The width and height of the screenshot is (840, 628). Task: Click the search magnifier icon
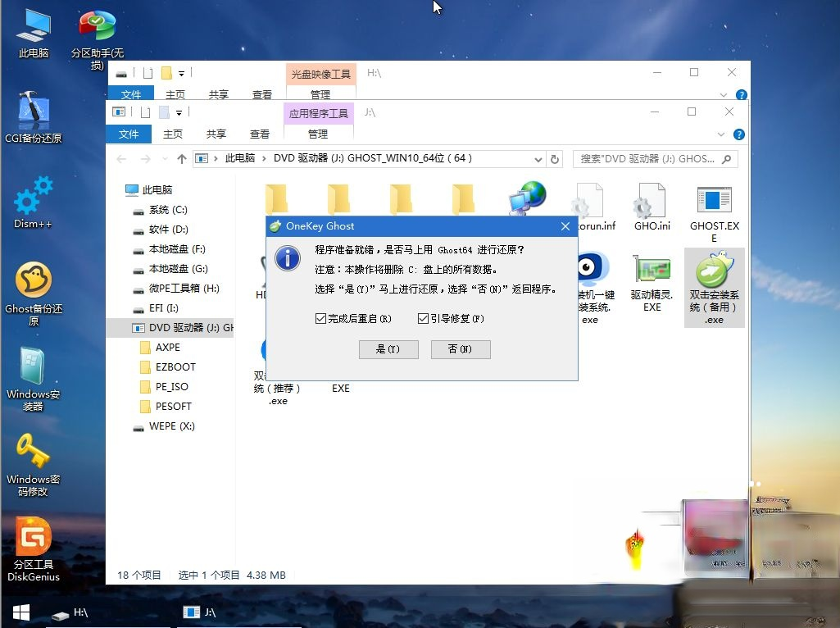coord(726,159)
